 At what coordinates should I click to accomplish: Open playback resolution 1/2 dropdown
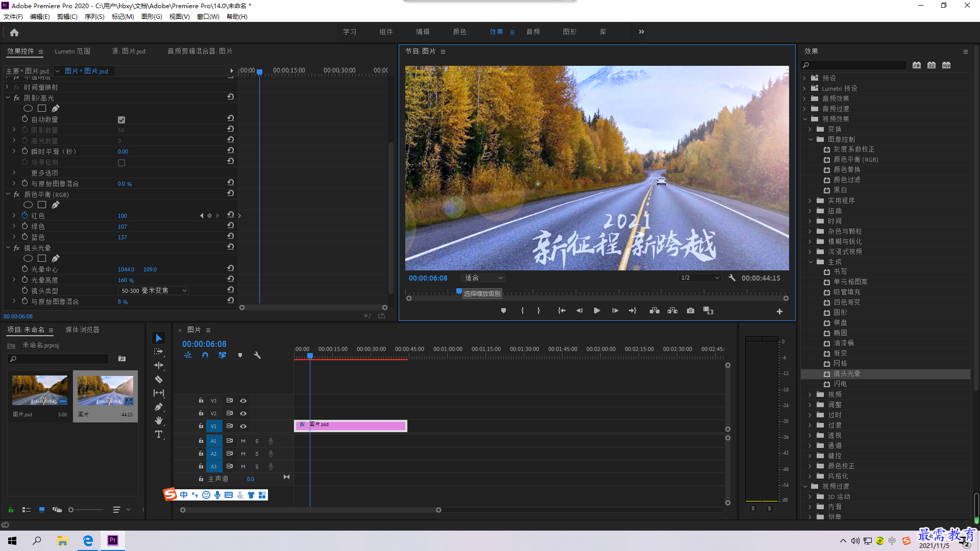700,278
